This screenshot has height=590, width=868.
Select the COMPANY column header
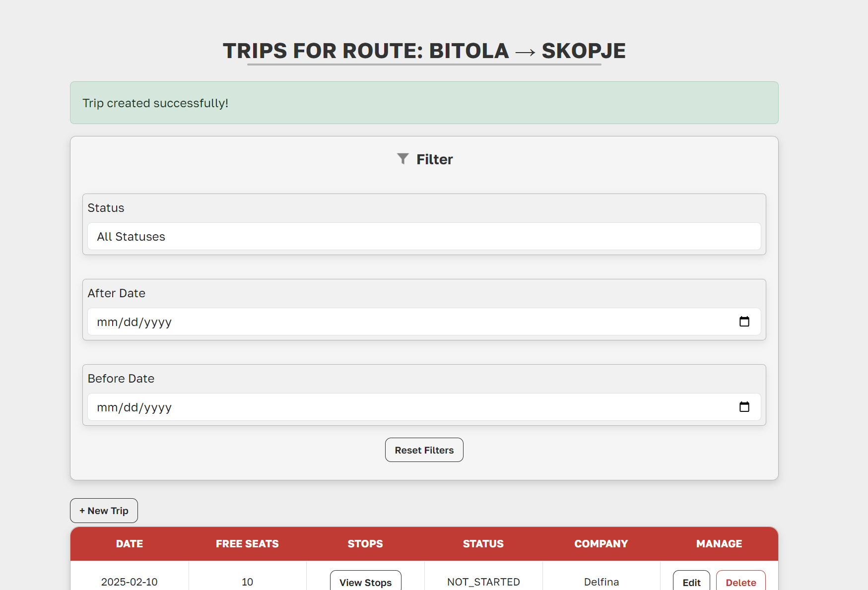coord(601,544)
